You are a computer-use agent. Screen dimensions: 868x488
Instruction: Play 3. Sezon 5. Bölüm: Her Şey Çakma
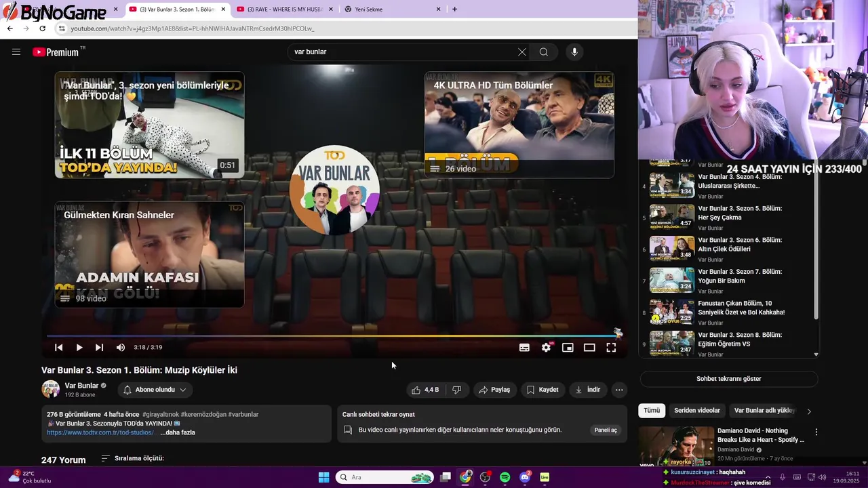[x=729, y=217]
